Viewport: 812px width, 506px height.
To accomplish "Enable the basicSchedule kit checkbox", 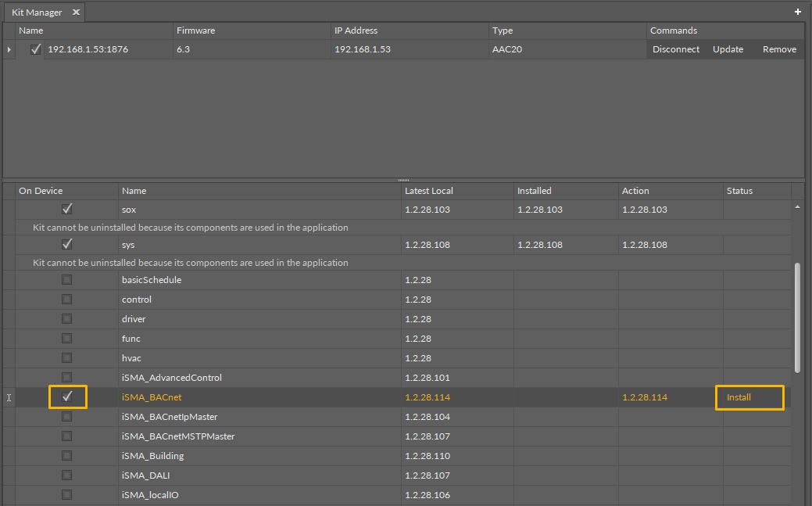I will coord(67,280).
